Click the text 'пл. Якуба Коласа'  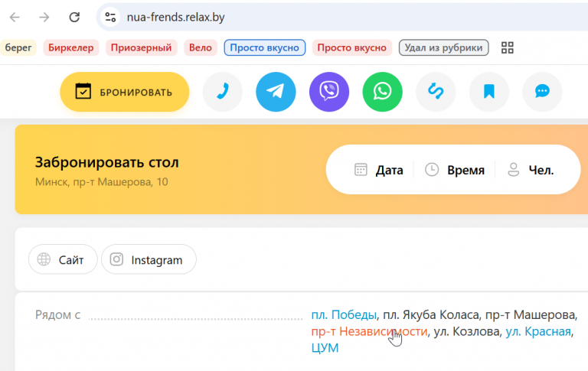tap(431, 315)
